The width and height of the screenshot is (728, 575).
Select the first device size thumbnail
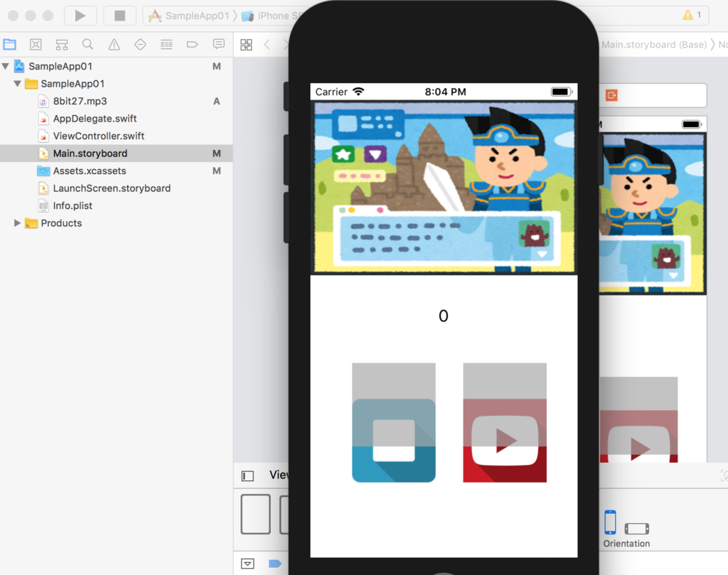click(x=255, y=514)
